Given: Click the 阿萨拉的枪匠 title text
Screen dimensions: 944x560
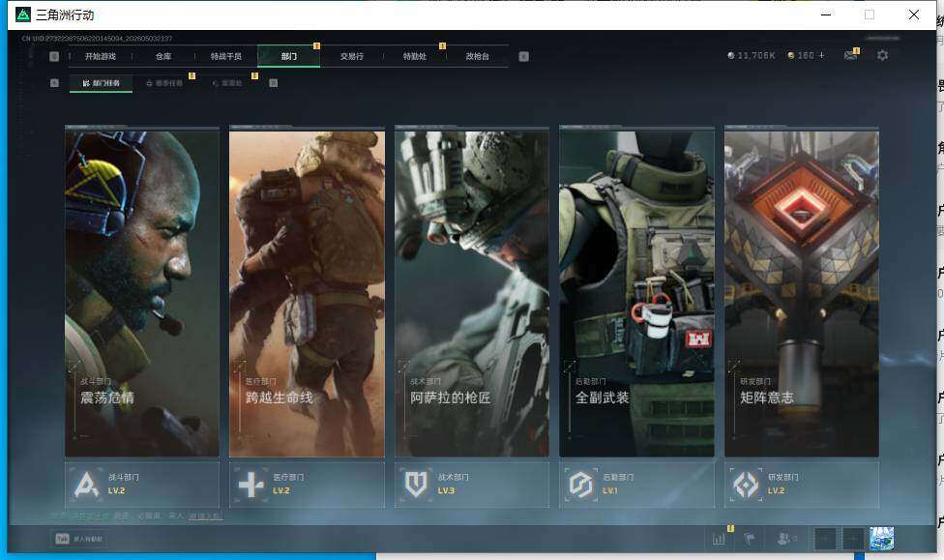Looking at the screenshot, I should (x=451, y=398).
